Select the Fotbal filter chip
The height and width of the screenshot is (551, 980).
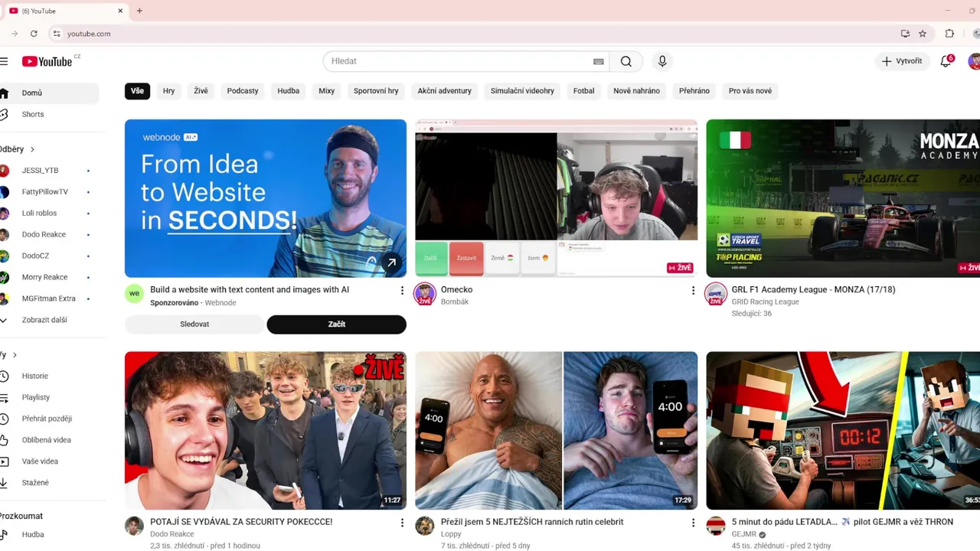[584, 91]
